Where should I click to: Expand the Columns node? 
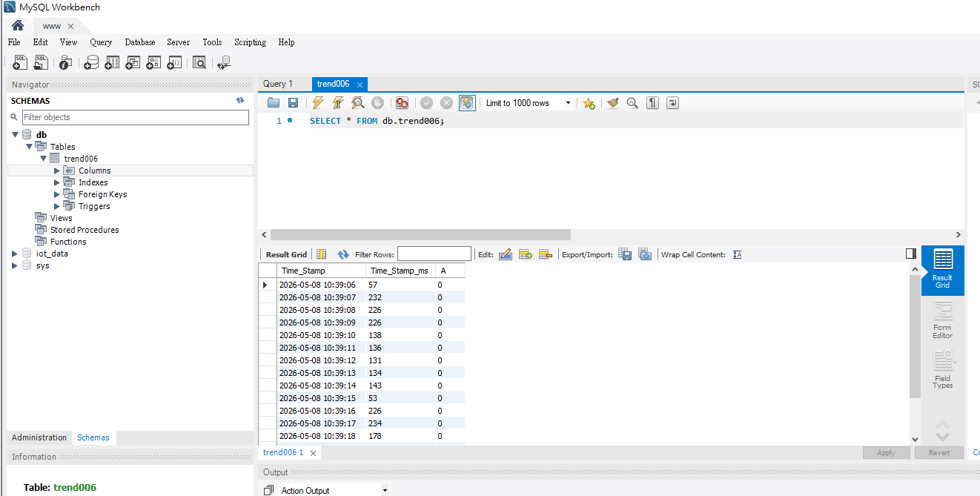[57, 171]
